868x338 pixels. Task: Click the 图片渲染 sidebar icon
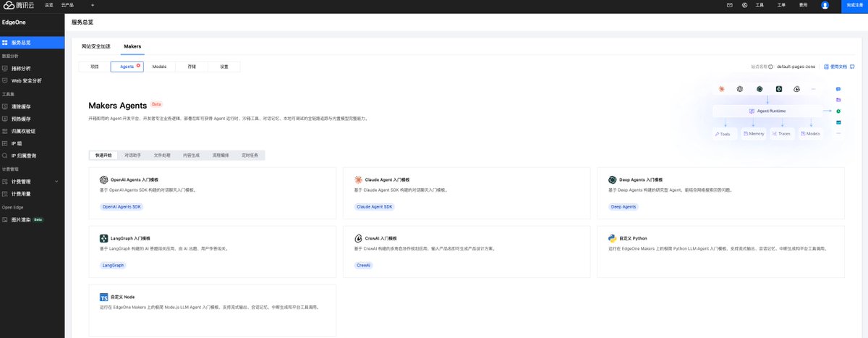pyautogui.click(x=5, y=219)
